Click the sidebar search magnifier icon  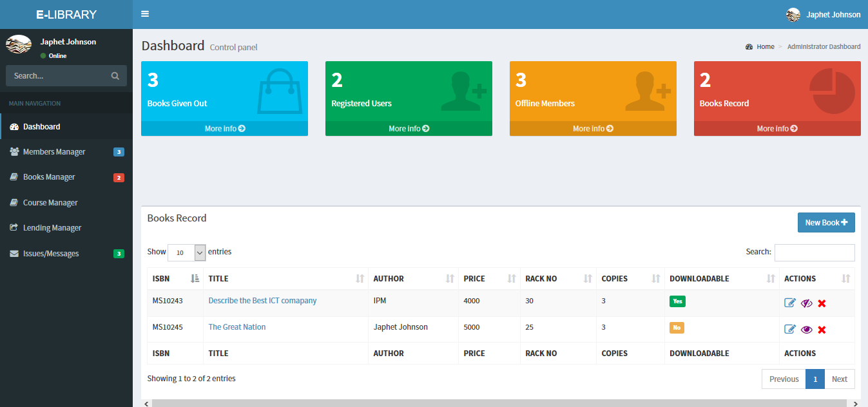click(x=115, y=76)
